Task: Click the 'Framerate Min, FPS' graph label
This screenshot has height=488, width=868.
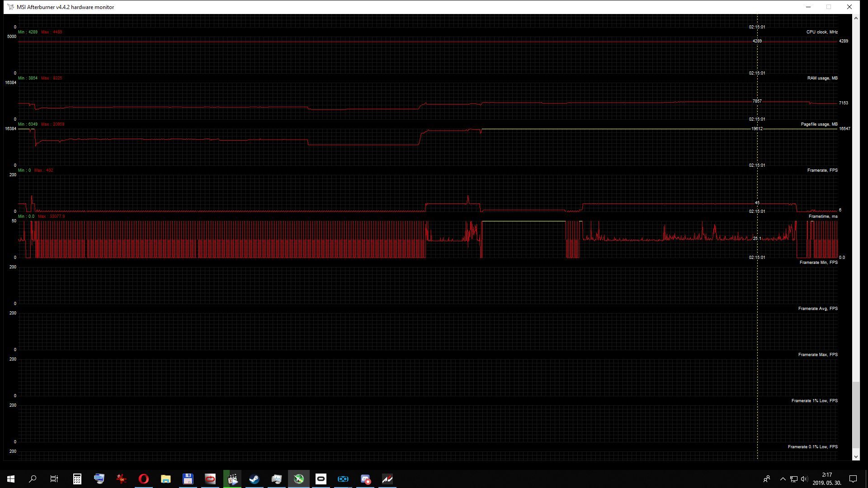Action: 818,263
